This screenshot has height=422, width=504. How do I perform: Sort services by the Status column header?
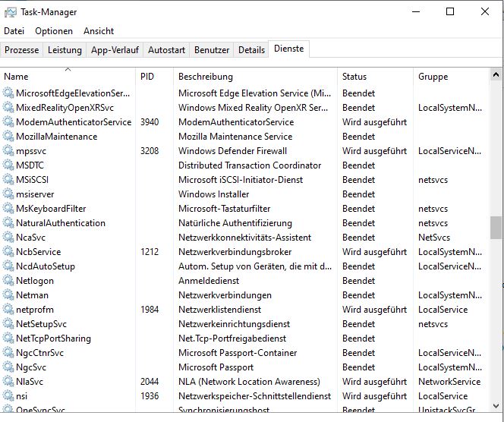[x=375, y=77]
